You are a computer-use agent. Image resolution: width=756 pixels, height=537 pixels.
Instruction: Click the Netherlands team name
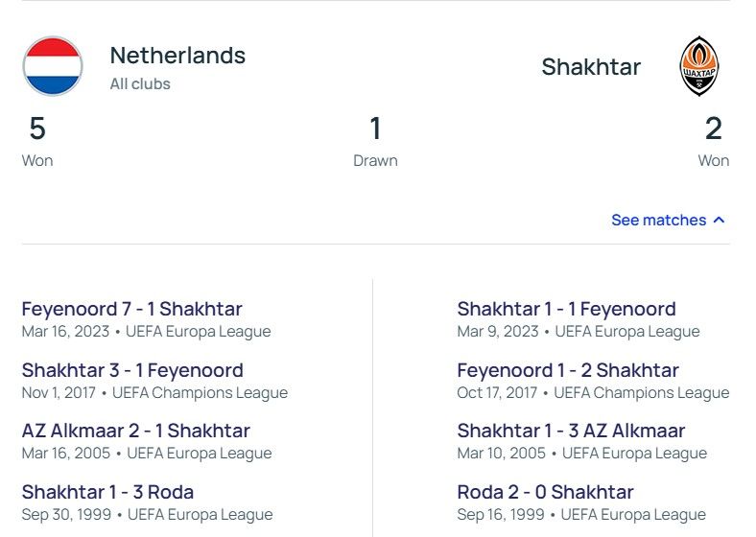[x=177, y=56]
